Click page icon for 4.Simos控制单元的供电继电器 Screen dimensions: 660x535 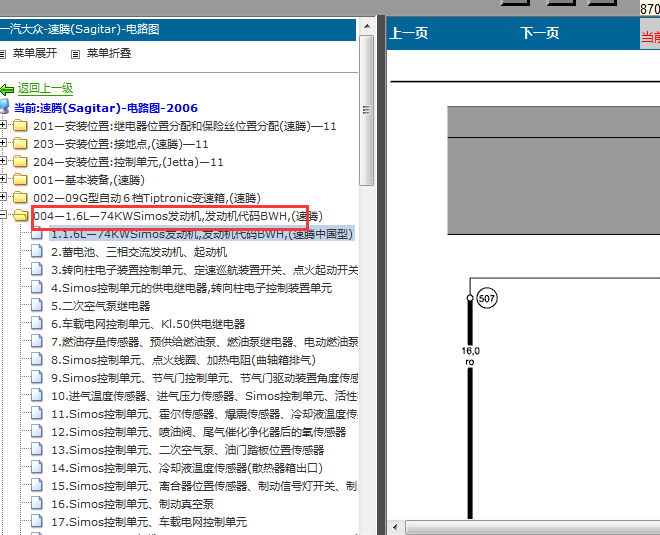37,288
